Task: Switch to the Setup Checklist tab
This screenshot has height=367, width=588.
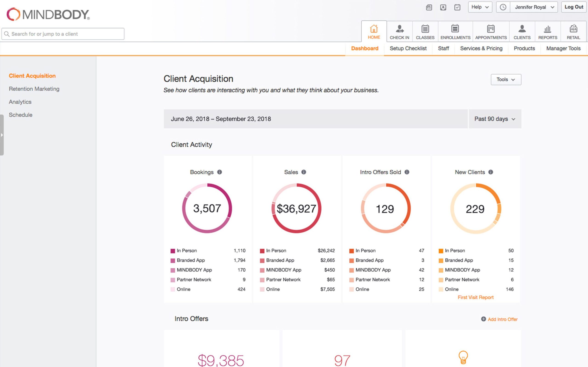Action: click(x=408, y=49)
